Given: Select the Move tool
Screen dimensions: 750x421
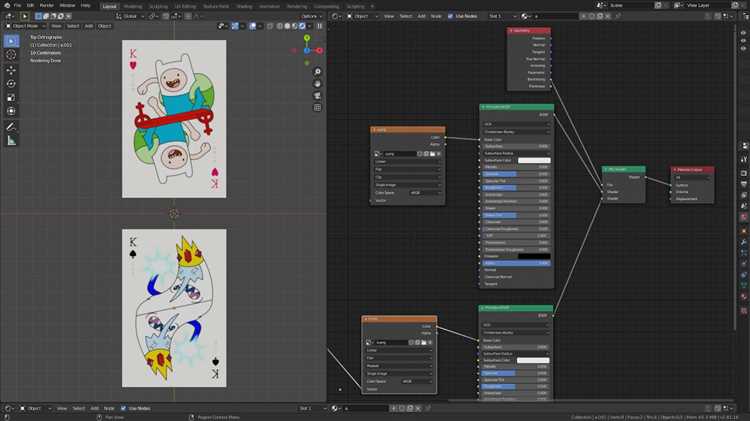Looking at the screenshot, I should pyautogui.click(x=11, y=70).
